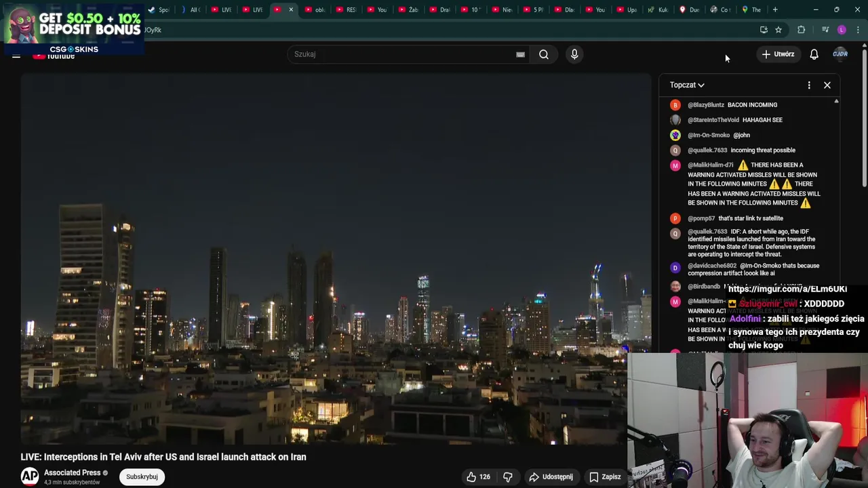868x488 pixels.
Task: Click the live video player of Tel Aviv skyline
Action: (336, 259)
